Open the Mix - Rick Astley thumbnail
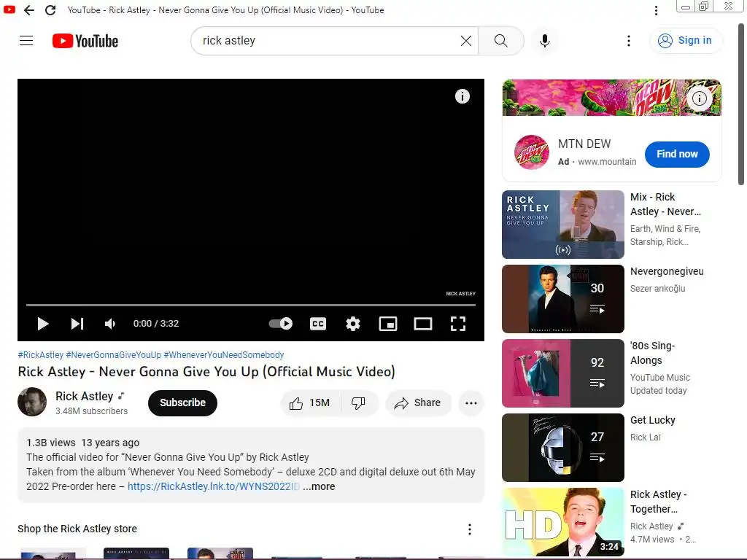The height and width of the screenshot is (560, 747). 562,225
